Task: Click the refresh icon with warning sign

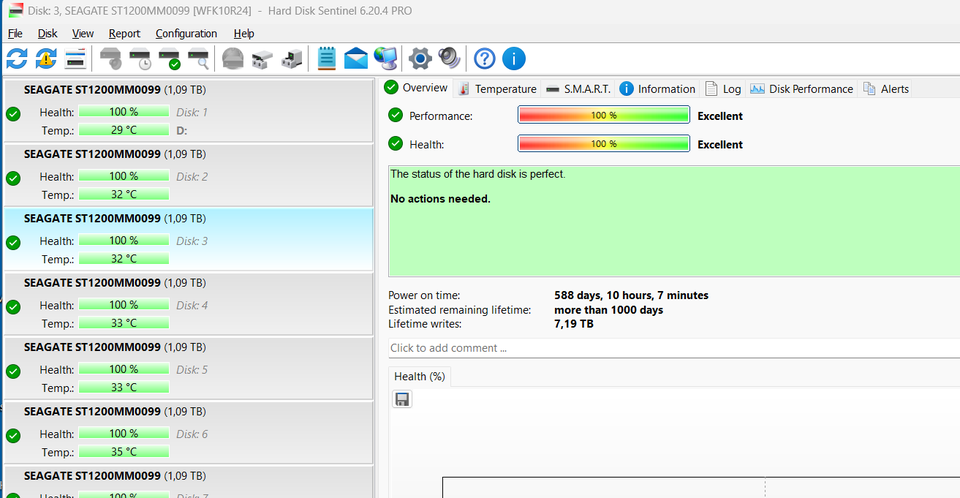Action: (x=46, y=59)
